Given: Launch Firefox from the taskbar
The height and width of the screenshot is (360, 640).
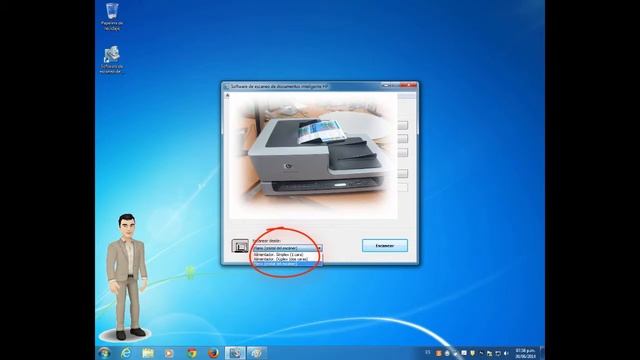Looking at the screenshot, I should pyautogui.click(x=213, y=353).
